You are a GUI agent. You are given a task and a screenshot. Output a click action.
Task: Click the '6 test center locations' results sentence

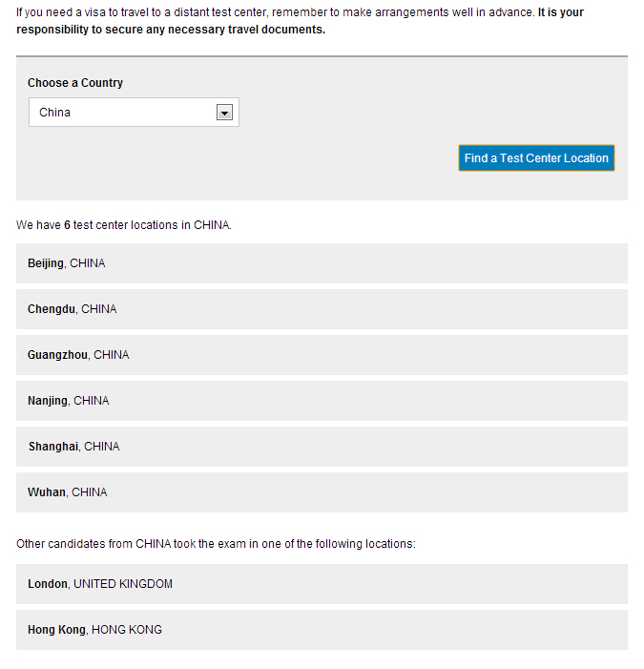coord(124,225)
